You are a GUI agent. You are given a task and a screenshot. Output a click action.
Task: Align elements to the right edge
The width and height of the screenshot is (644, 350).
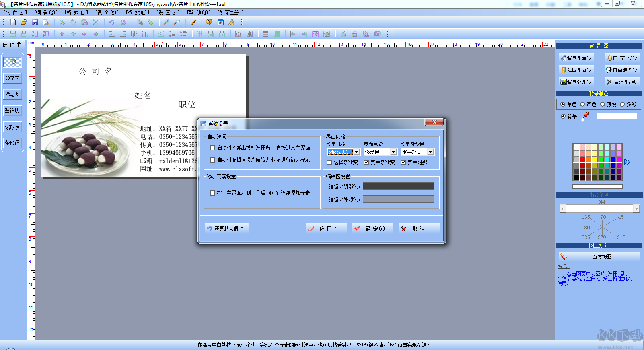pyautogui.click(x=123, y=34)
